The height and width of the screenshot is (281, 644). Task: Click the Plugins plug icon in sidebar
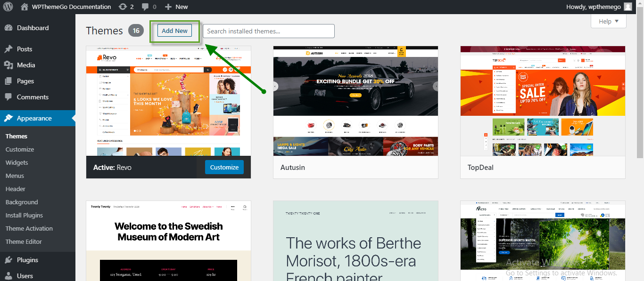(8, 260)
